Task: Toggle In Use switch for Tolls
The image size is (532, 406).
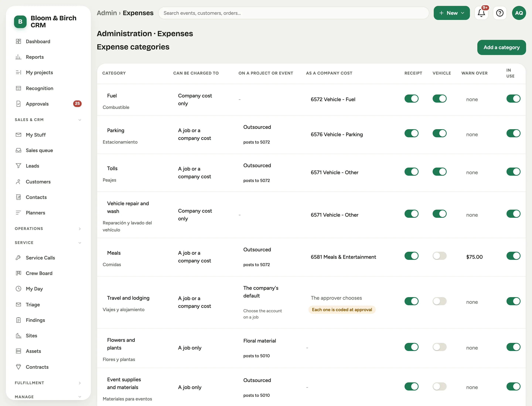Action: coord(513,172)
